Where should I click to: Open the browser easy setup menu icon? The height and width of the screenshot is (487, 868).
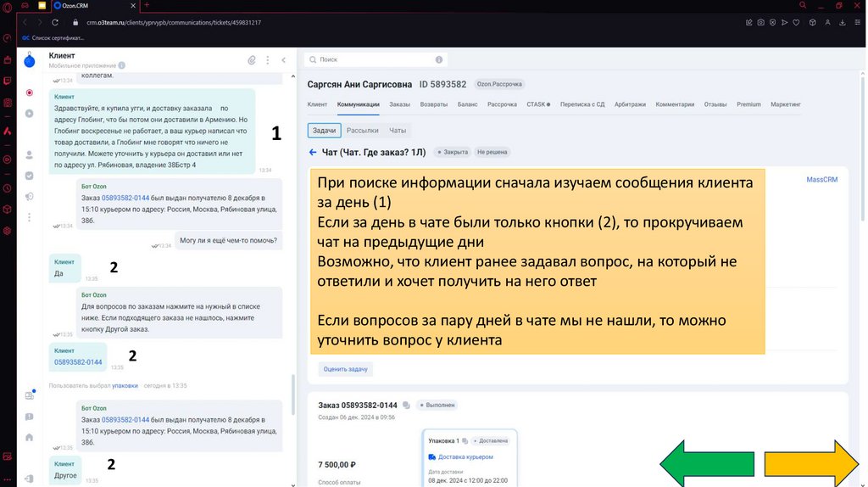pos(857,23)
